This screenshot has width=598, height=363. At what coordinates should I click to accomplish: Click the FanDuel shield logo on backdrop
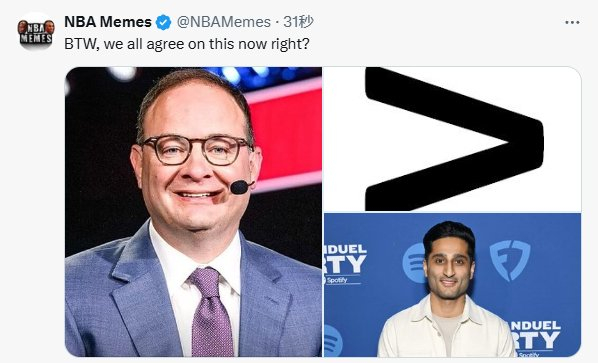click(x=510, y=260)
